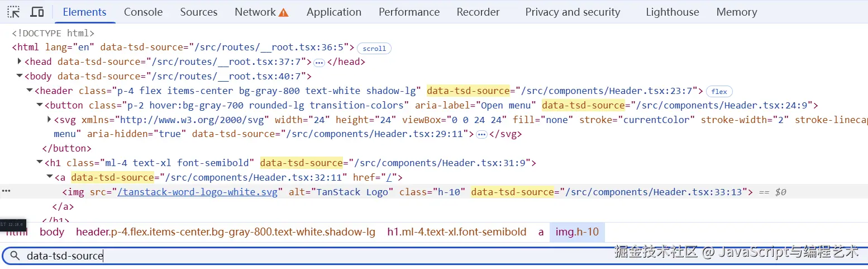Click the flex badge on header element
The width and height of the screenshot is (868, 269).
(719, 92)
